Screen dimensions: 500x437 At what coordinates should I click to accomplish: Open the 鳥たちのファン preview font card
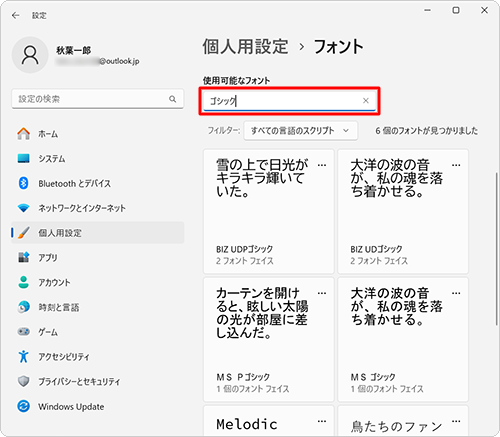(403, 421)
